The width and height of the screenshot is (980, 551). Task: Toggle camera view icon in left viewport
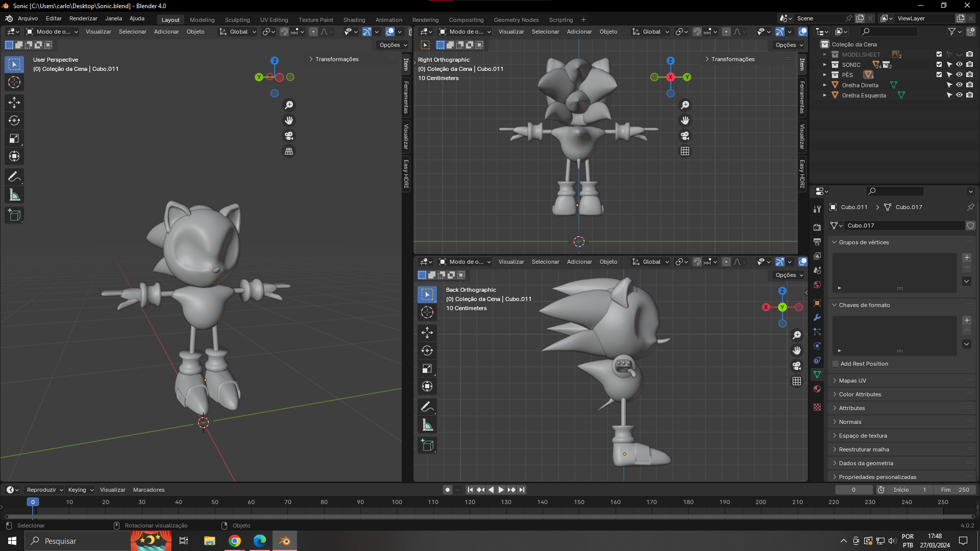pyautogui.click(x=289, y=136)
